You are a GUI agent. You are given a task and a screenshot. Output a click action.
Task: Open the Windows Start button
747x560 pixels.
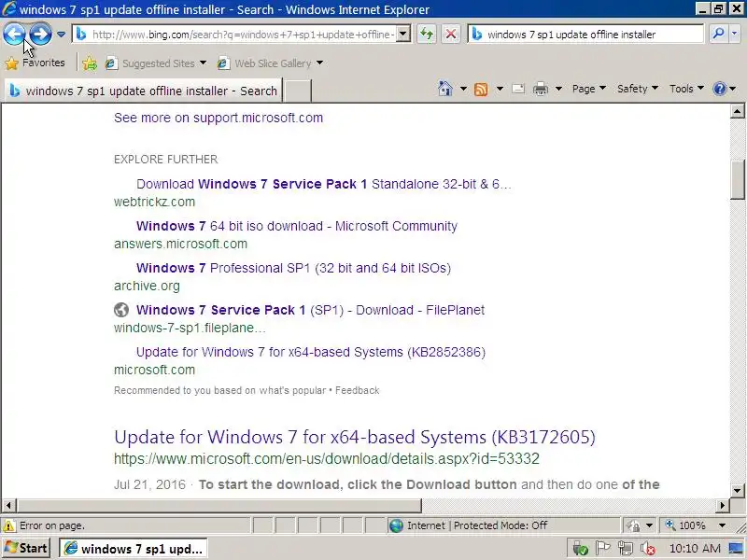pos(27,548)
